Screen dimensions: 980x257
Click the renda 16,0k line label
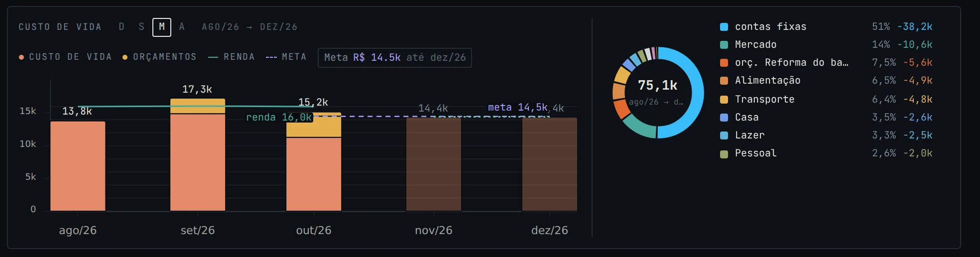tap(279, 117)
